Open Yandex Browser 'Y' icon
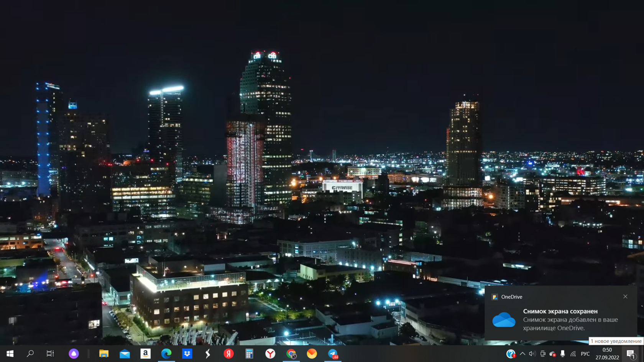The width and height of the screenshot is (644, 362). (x=270, y=354)
